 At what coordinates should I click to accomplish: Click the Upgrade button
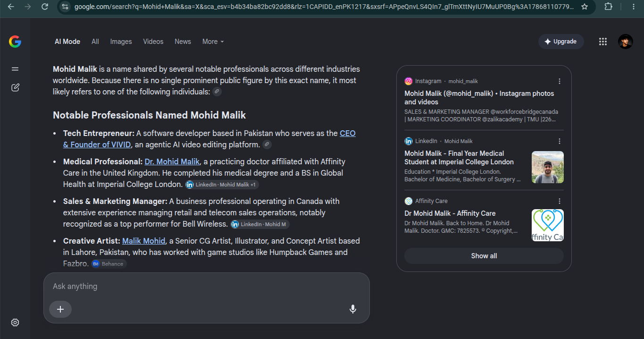coord(561,42)
